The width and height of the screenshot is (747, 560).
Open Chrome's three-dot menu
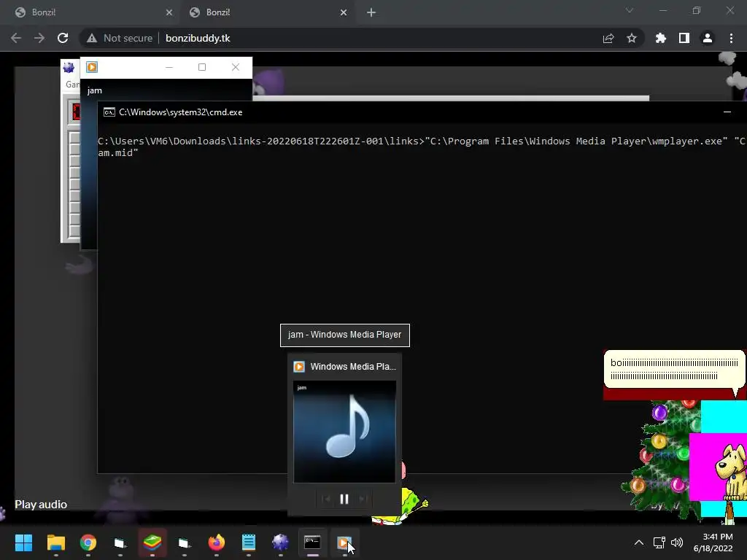click(x=731, y=38)
